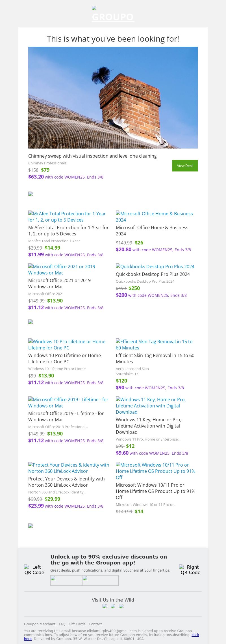This screenshot has width=226, height=644.
Task: Open the FAQ footer link
Action: pyautogui.click(x=62, y=624)
